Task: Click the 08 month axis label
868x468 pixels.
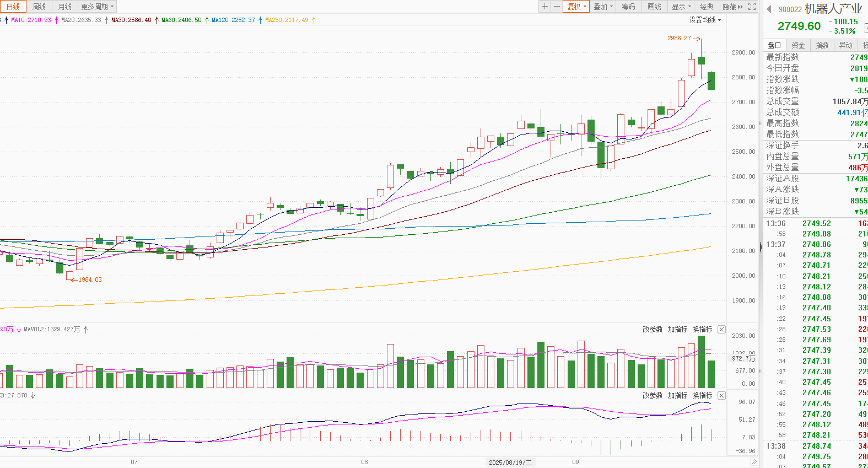Action: 364,462
